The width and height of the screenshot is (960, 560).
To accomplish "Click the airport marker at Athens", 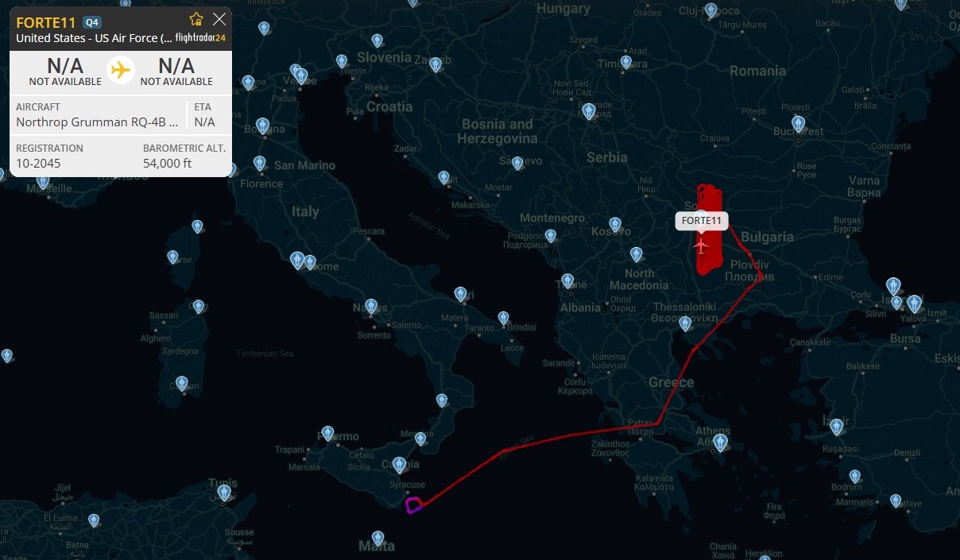I will click(x=720, y=442).
